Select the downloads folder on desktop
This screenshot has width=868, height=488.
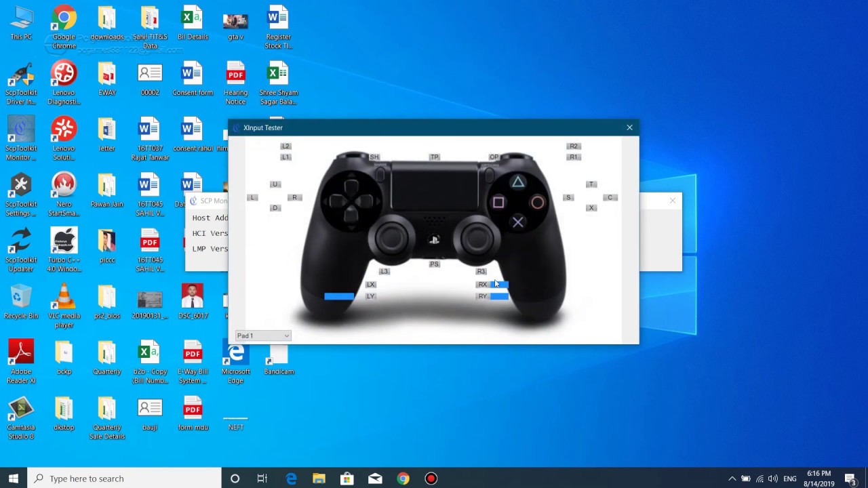[107, 24]
